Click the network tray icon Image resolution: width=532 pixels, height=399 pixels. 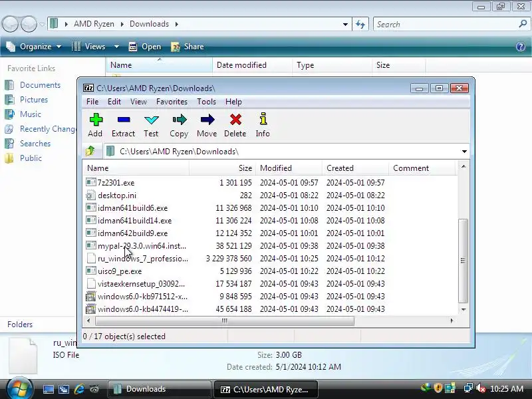click(468, 388)
